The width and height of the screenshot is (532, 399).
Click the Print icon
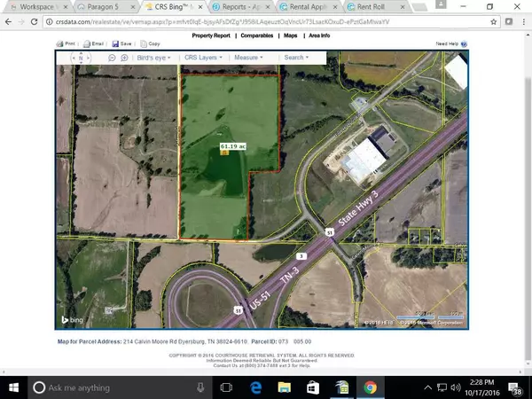(x=60, y=43)
